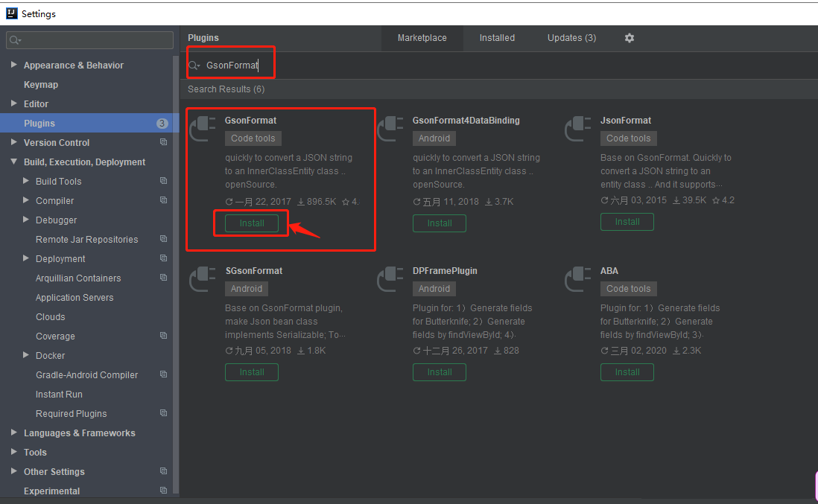The height and width of the screenshot is (504, 818).
Task: Open the plugins gear settings menu
Action: pyautogui.click(x=630, y=38)
